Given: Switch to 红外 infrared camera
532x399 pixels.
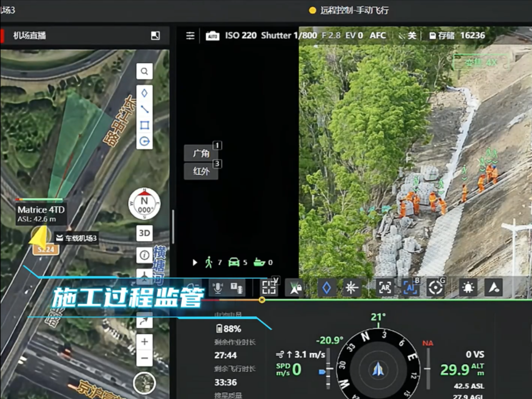Looking at the screenshot, I should pyautogui.click(x=201, y=171).
